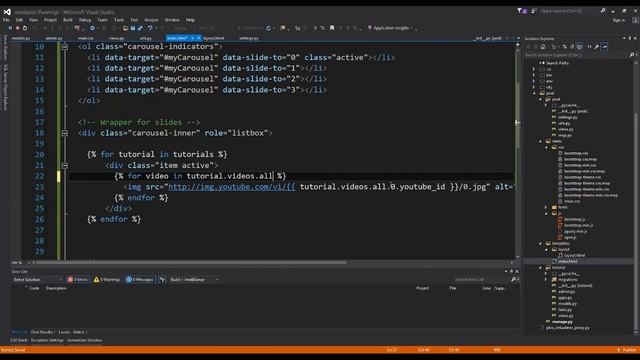The height and width of the screenshot is (360, 640).
Task: Open the View menu
Action: coord(33,20)
